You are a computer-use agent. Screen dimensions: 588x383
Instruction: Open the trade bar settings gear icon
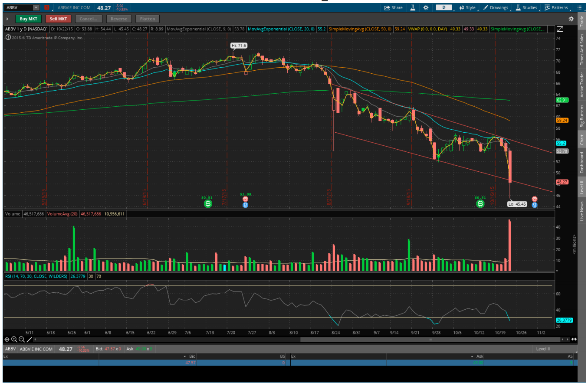point(571,19)
